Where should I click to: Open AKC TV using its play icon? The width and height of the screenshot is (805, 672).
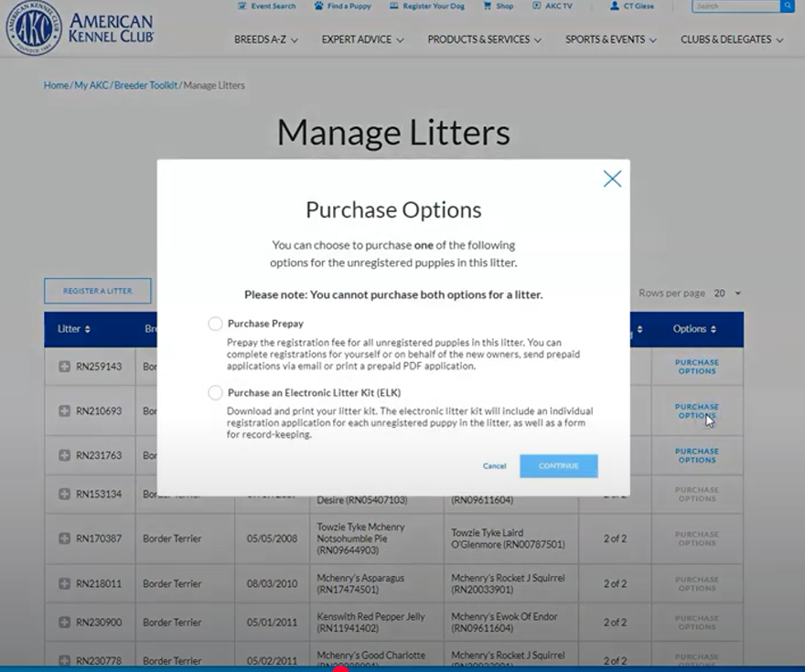click(537, 6)
